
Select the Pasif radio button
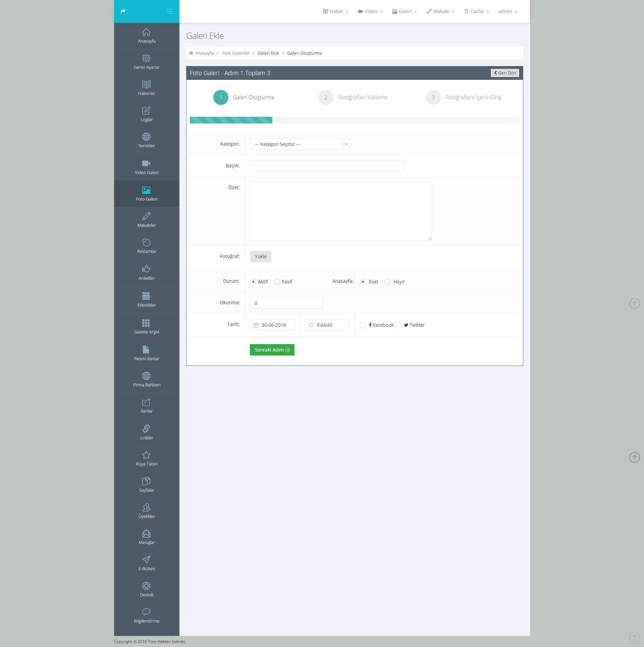277,282
